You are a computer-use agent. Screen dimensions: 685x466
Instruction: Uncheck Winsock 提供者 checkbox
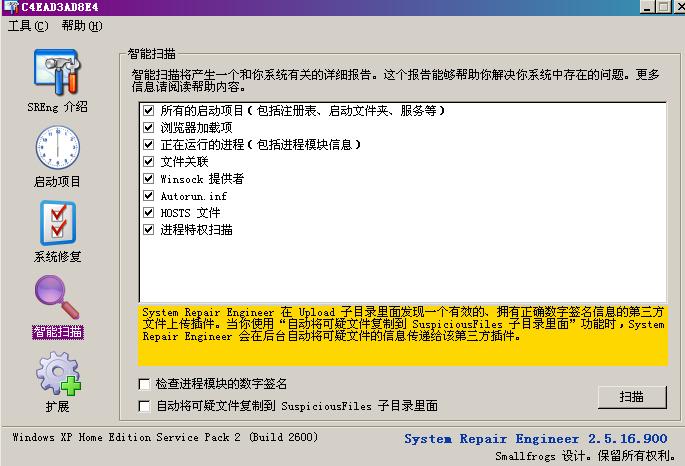[149, 178]
